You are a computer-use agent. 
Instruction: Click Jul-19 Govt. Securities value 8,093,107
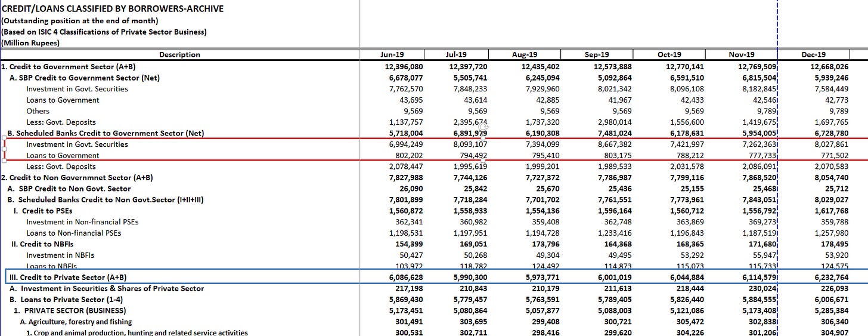[x=470, y=144]
